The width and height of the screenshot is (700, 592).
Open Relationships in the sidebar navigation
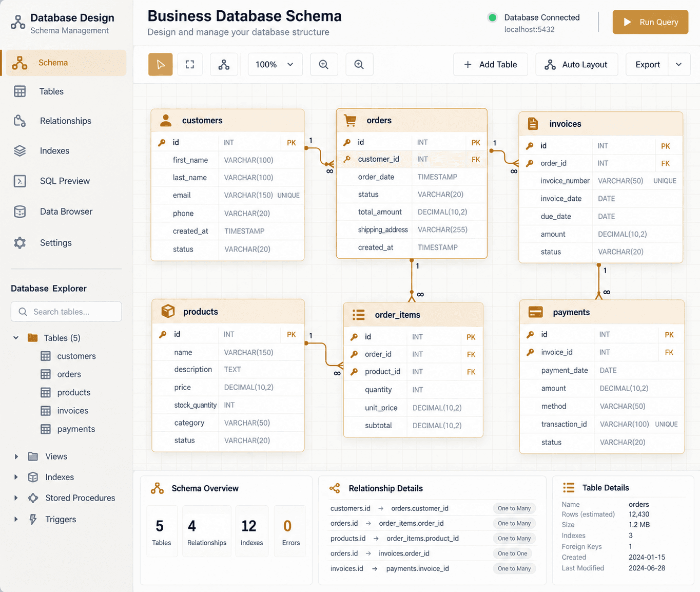coord(66,121)
